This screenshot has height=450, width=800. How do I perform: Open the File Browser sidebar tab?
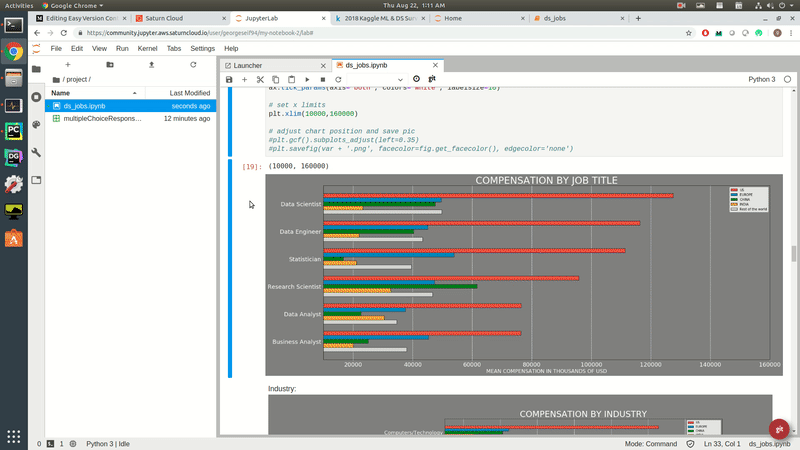[x=36, y=69]
